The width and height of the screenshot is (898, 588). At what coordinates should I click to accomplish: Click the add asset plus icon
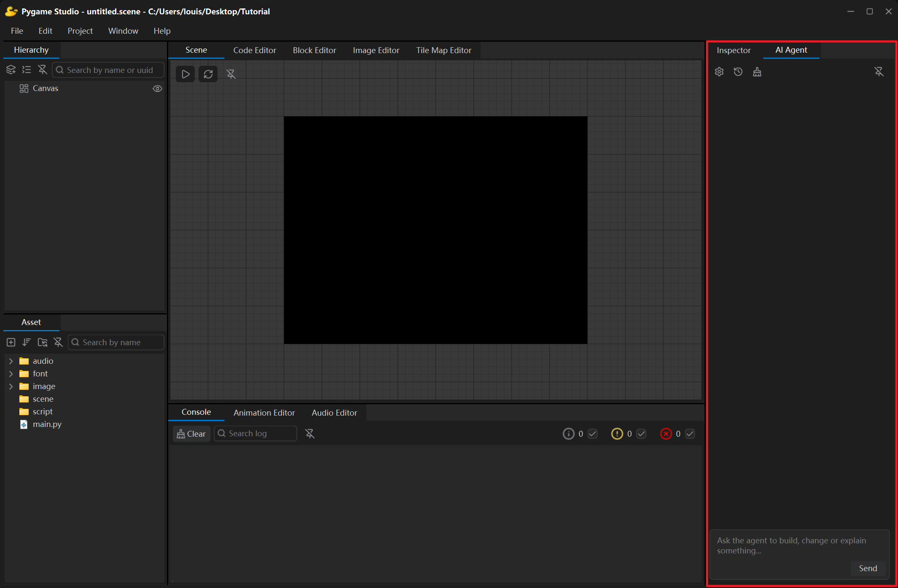tap(11, 342)
